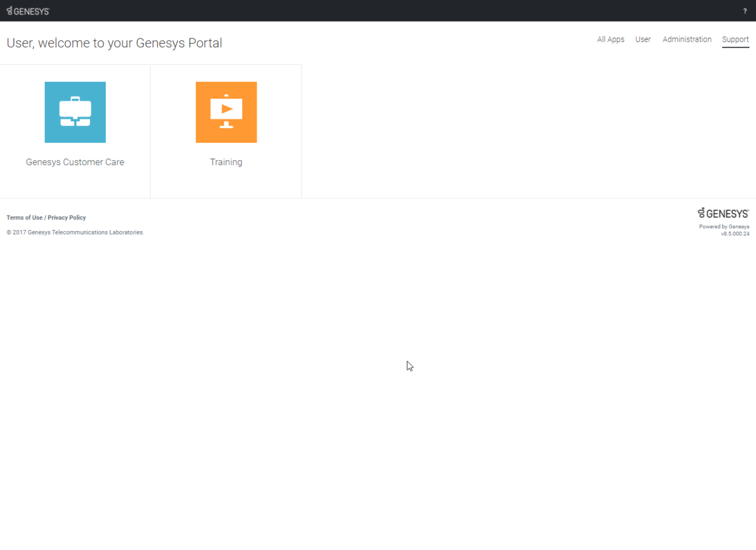
Task: Launch the Training presentation icon
Action: click(x=226, y=112)
